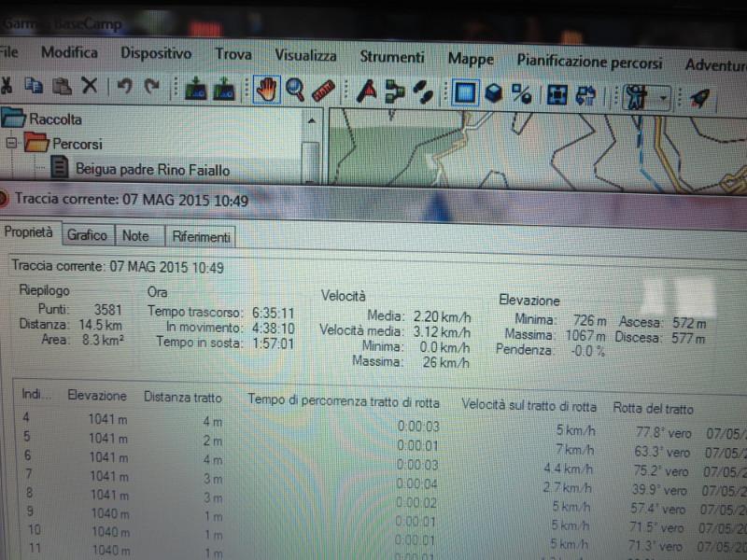Click the Elevazione column header
Screen dimensions: 747x560
point(97,396)
